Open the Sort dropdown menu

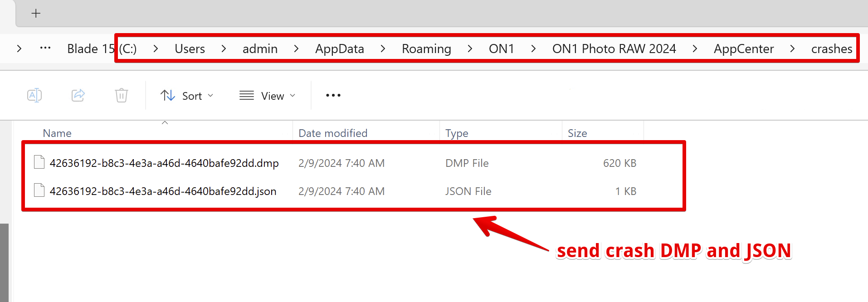pyautogui.click(x=187, y=96)
